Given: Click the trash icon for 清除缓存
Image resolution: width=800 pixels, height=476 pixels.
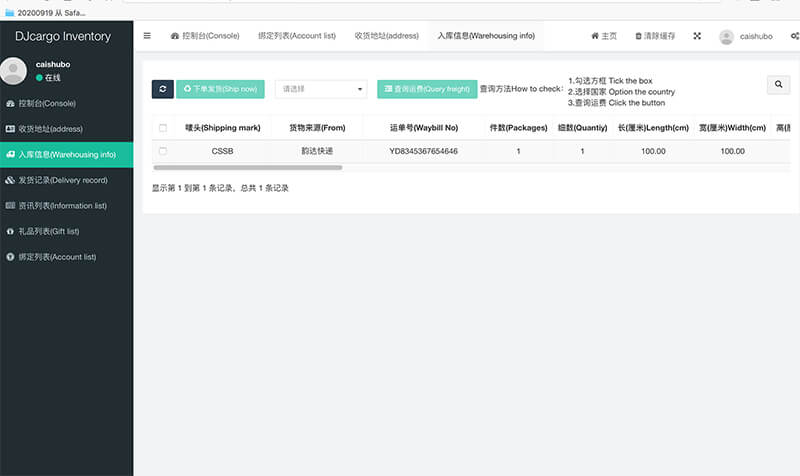Looking at the screenshot, I should point(638,36).
